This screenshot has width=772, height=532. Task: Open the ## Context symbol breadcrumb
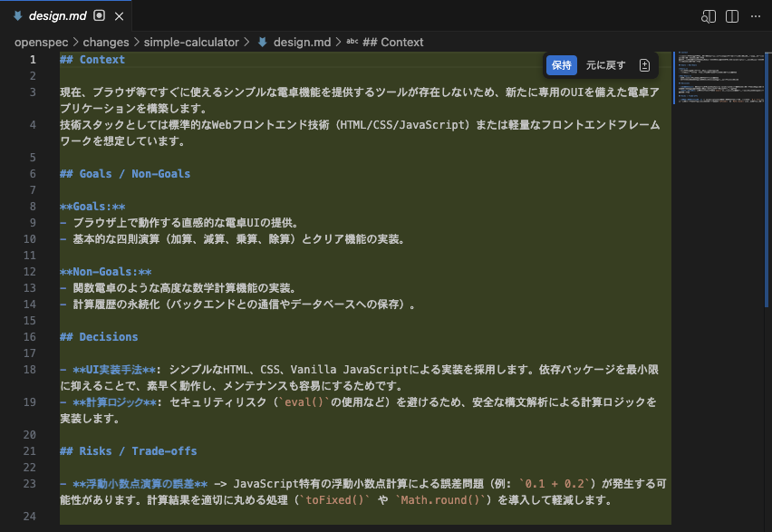click(x=393, y=43)
